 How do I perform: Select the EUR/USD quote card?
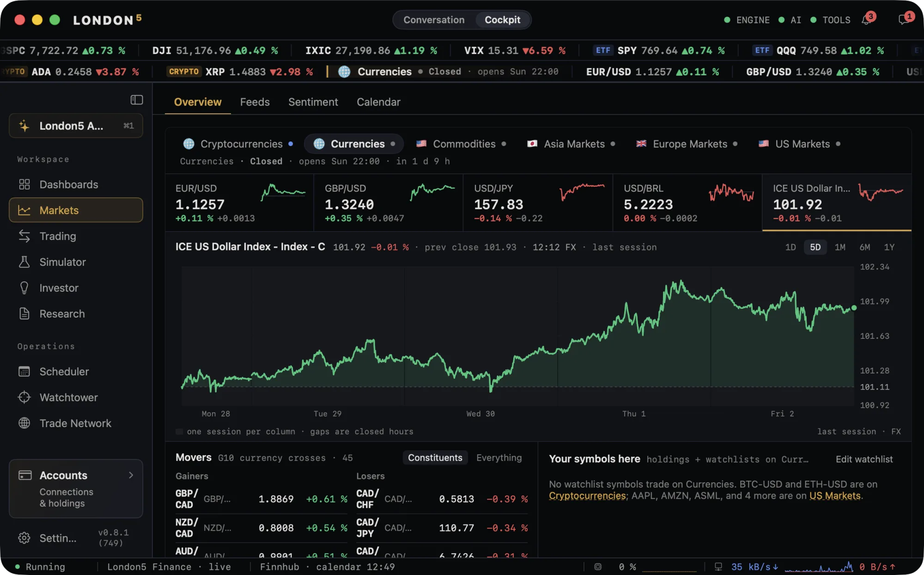click(239, 202)
